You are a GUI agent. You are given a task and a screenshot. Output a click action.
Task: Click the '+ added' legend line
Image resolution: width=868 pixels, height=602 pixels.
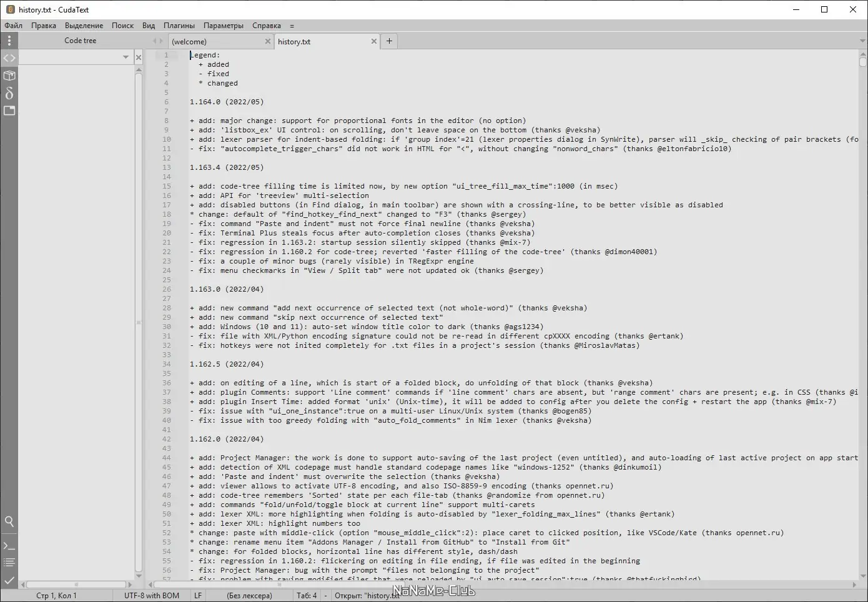tap(214, 64)
